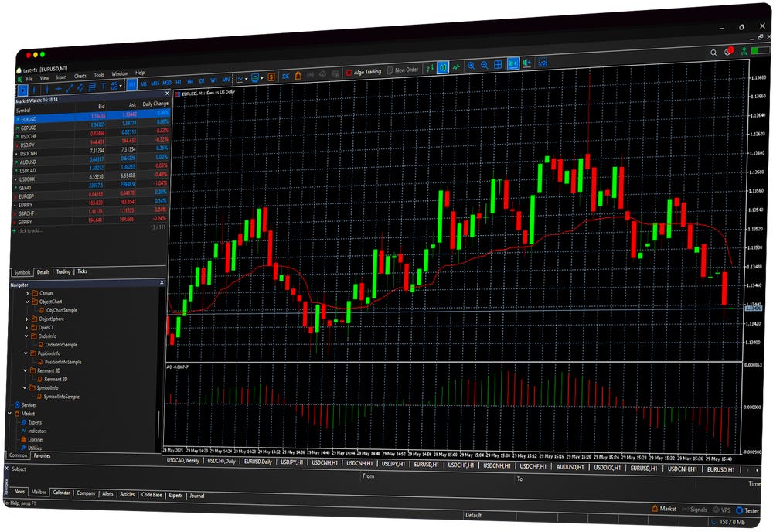Switch chart to line chart style
This screenshot has height=532, width=773.
[457, 66]
